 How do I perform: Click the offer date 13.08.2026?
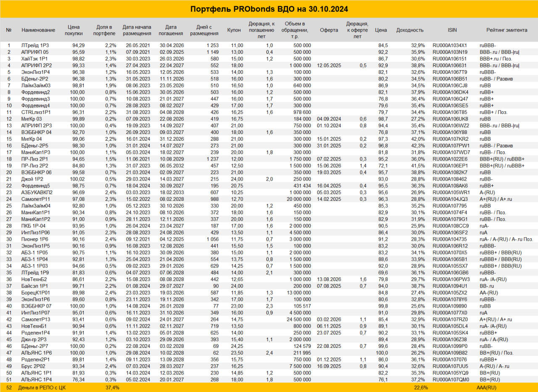(x=329, y=279)
